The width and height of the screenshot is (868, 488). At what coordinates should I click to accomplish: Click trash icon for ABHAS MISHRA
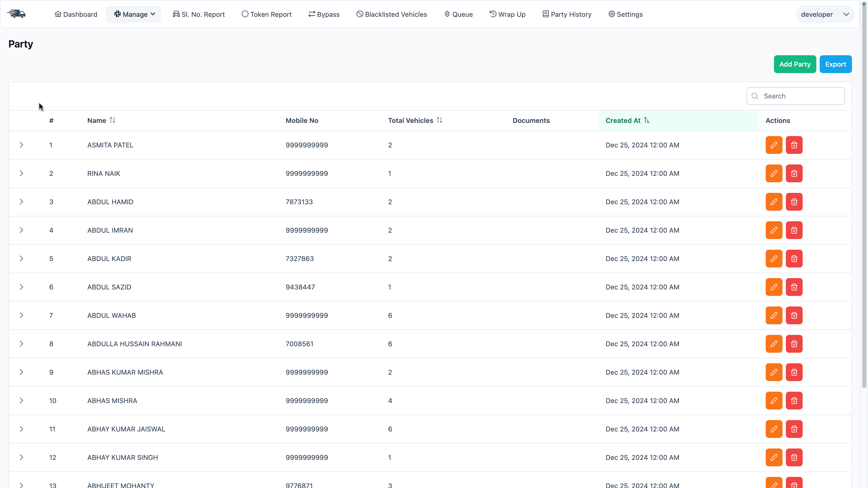coord(794,401)
